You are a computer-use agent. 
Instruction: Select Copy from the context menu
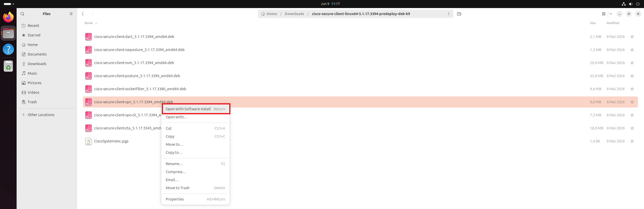click(x=195, y=136)
